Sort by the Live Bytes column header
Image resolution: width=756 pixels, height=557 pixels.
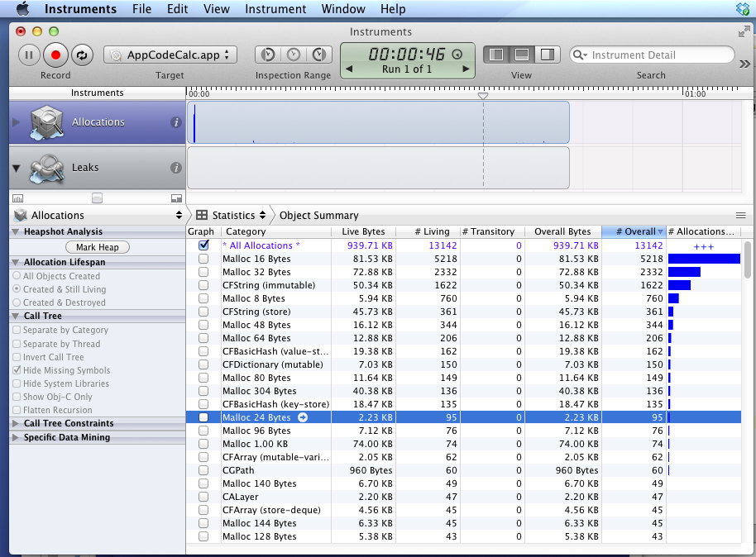click(364, 231)
